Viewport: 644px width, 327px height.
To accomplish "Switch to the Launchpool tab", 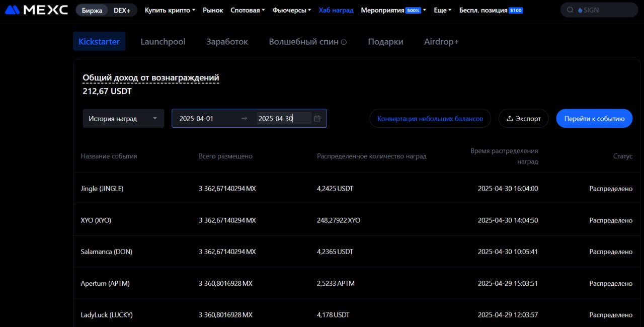I will click(x=163, y=42).
